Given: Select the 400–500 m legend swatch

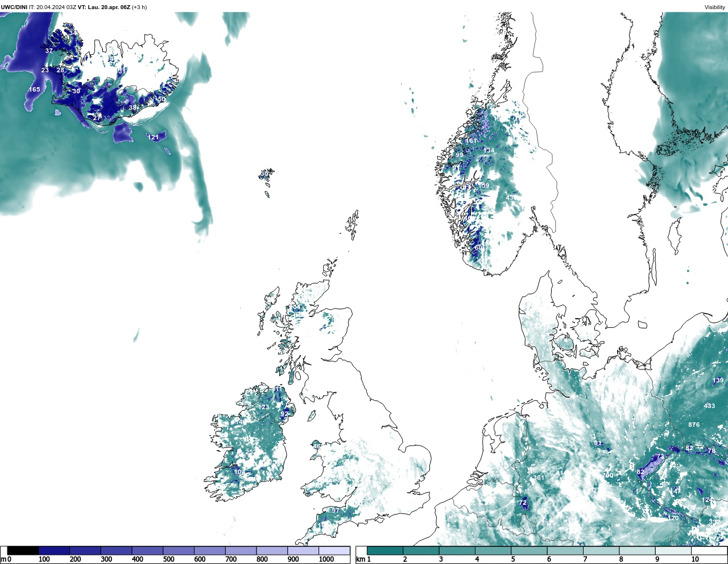Looking at the screenshot, I should point(147,550).
